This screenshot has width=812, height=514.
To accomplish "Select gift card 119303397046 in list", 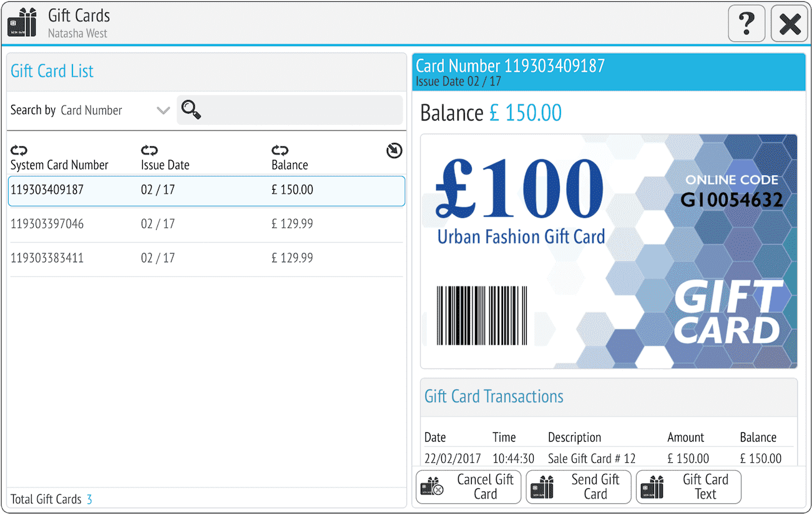I will point(206,224).
